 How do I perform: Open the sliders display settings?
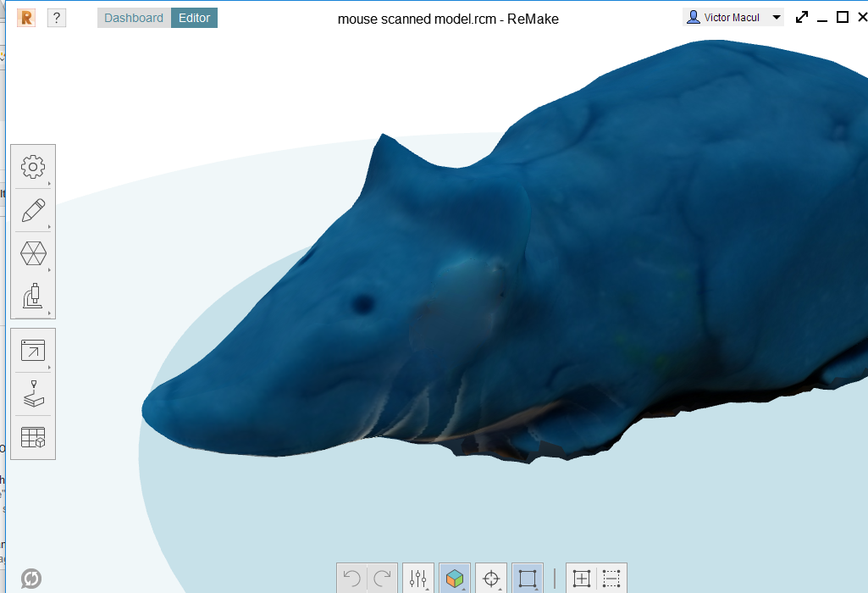pos(418,579)
